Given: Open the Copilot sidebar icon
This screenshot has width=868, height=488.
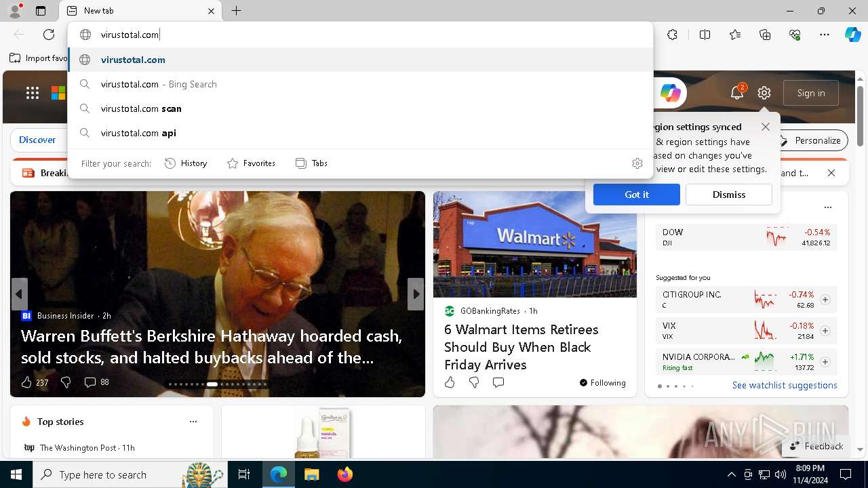Looking at the screenshot, I should point(852,35).
